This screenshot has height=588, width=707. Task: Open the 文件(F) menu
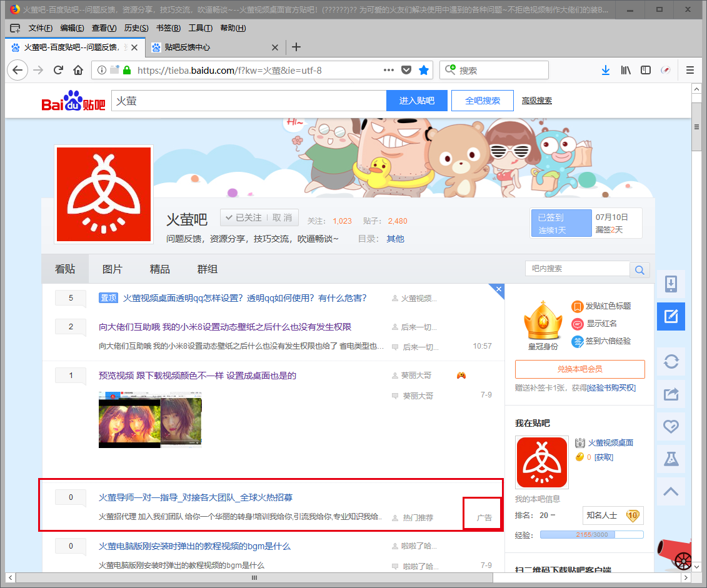click(40, 28)
